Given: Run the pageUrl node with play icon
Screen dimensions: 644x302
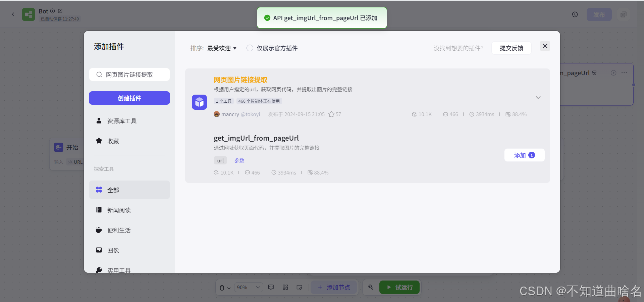Looking at the screenshot, I should point(613,73).
